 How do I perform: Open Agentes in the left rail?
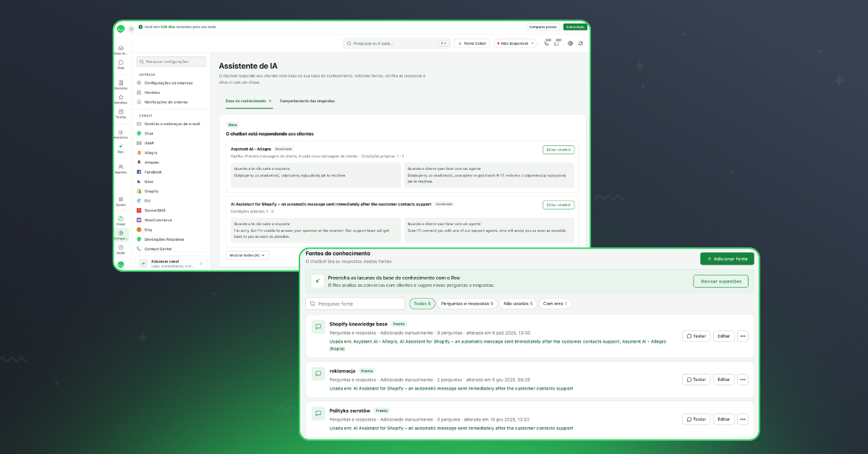(121, 168)
